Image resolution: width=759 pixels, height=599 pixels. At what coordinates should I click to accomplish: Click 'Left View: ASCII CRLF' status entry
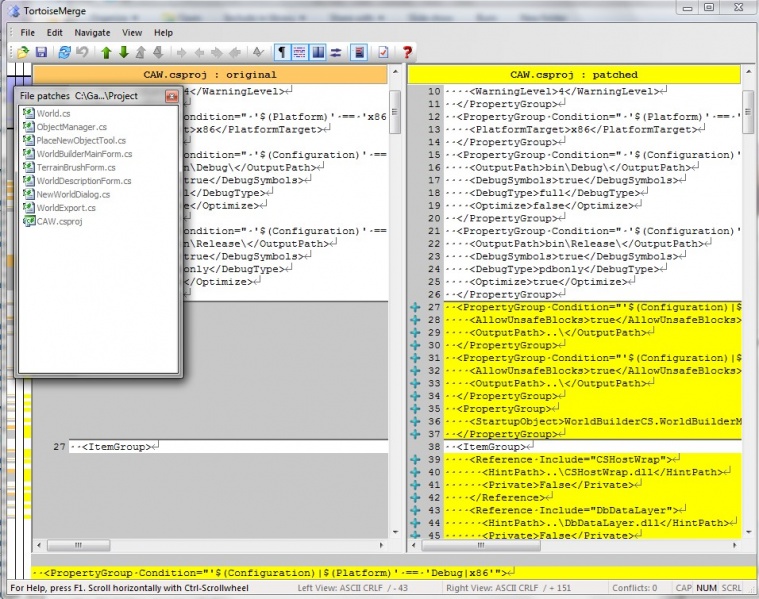coord(352,588)
